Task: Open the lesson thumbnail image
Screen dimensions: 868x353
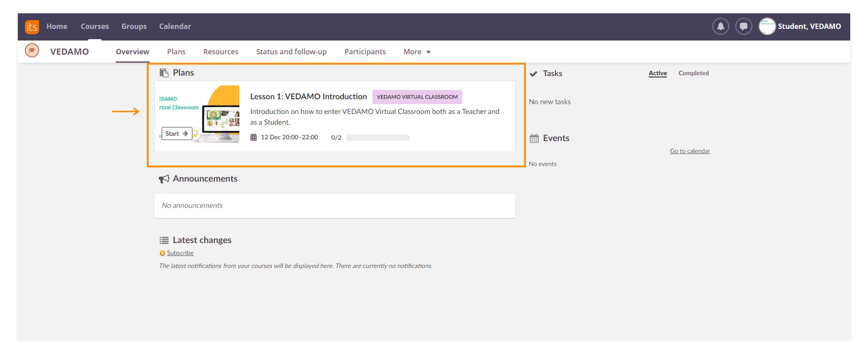Action: [x=199, y=114]
